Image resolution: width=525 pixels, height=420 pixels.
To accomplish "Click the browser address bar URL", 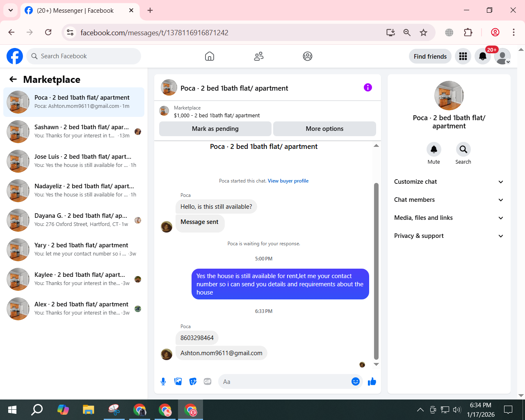I will pyautogui.click(x=154, y=32).
